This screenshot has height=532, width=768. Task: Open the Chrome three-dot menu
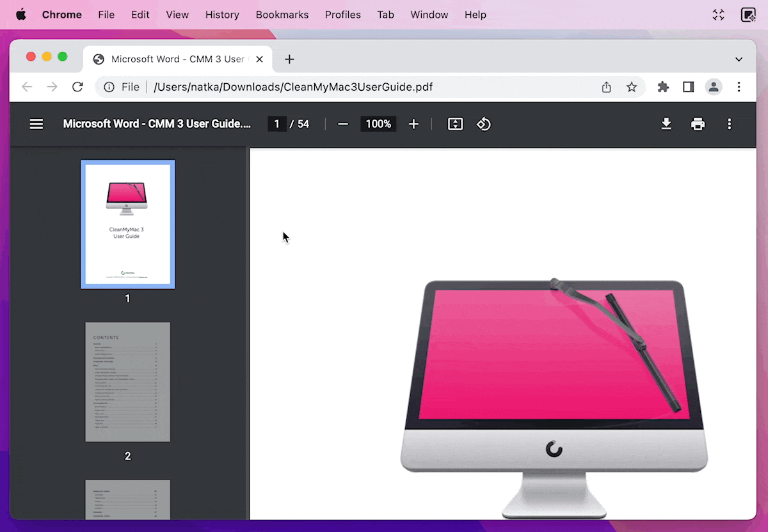point(739,87)
